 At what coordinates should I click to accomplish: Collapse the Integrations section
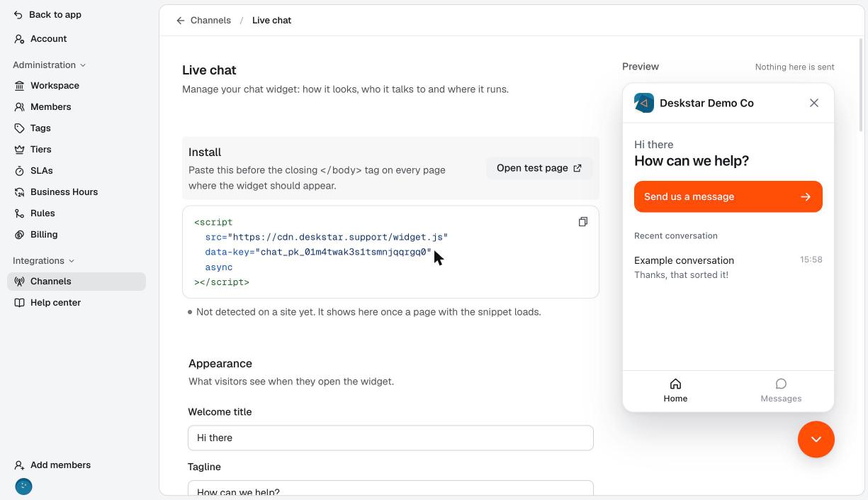[43, 261]
